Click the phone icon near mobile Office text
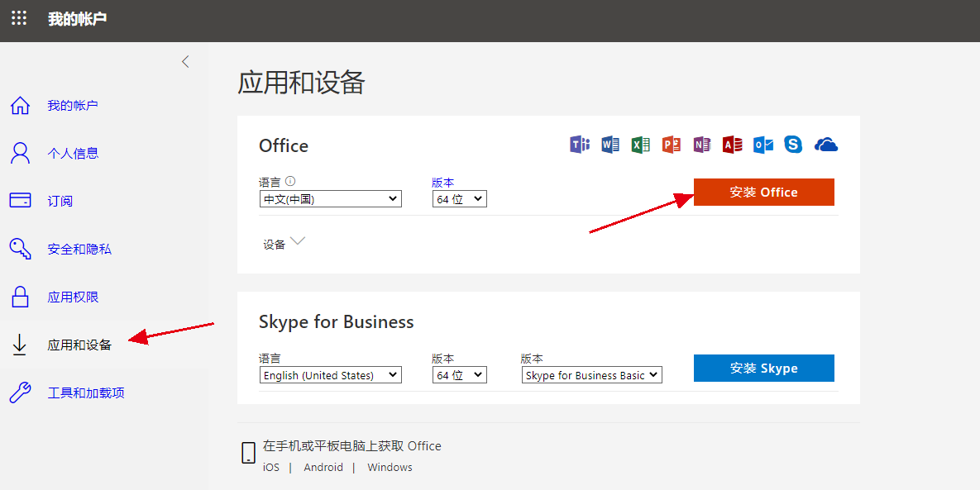Screen dimensions: 980x490 coord(248,453)
